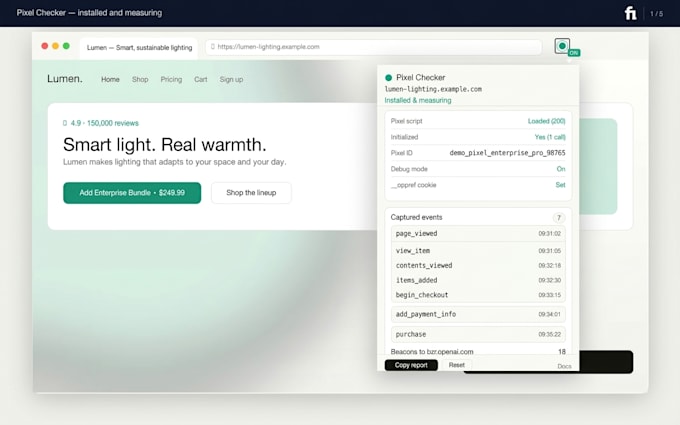Click the Reset button
This screenshot has height=425, width=680.
[x=457, y=365]
